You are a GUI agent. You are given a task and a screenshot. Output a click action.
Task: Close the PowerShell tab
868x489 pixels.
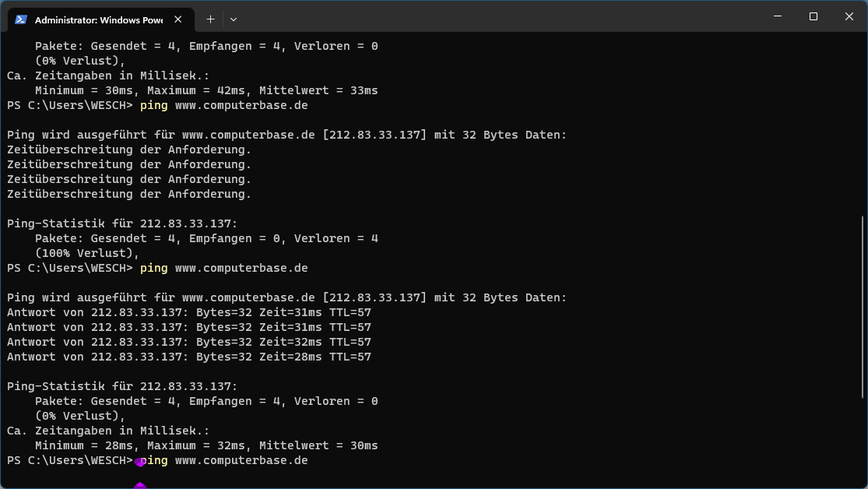177,19
